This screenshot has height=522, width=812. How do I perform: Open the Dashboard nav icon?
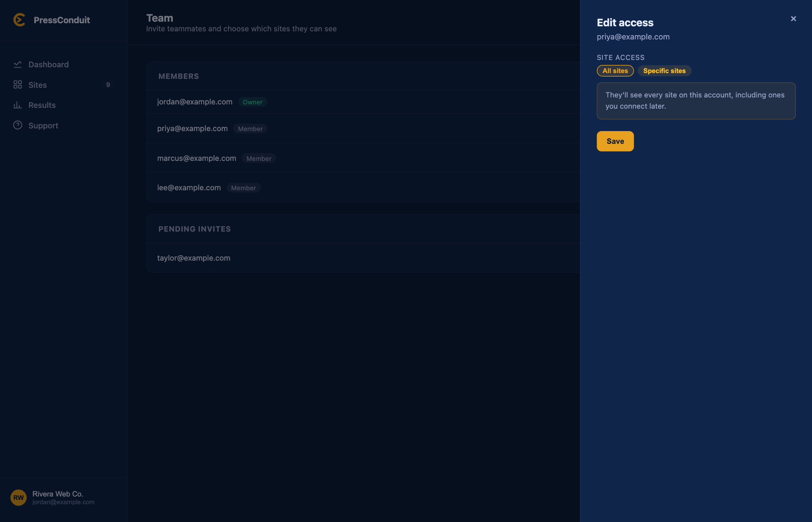coord(17,65)
